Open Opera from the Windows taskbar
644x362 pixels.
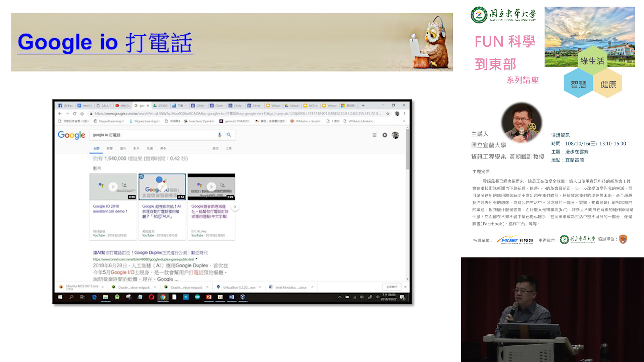click(151, 297)
